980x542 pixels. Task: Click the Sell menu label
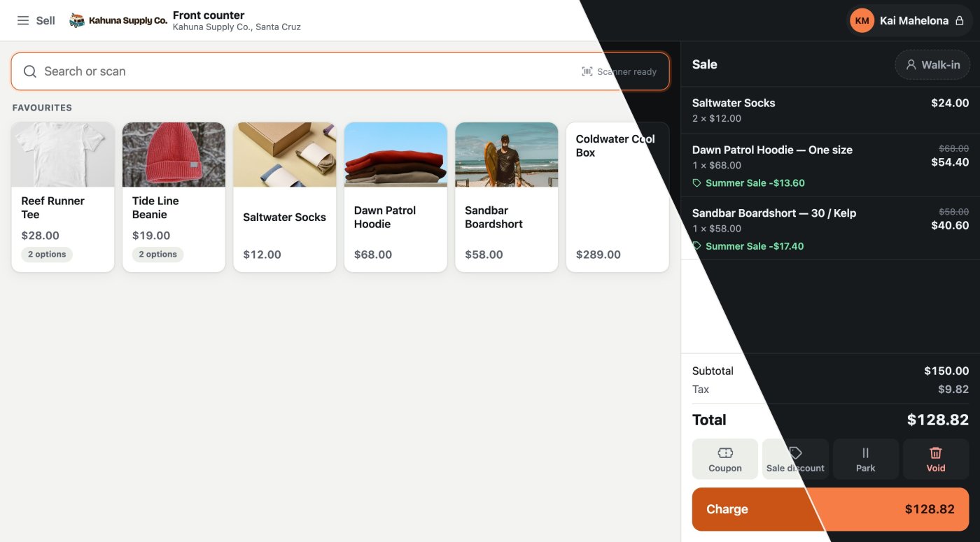click(x=45, y=21)
